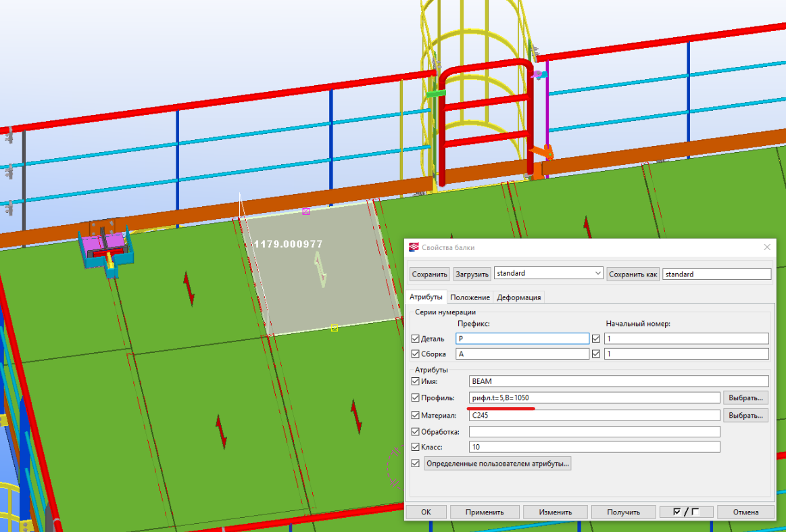Viewport: 786px width, 532px height.
Task: Open the Деформация tab
Action: tap(518, 297)
